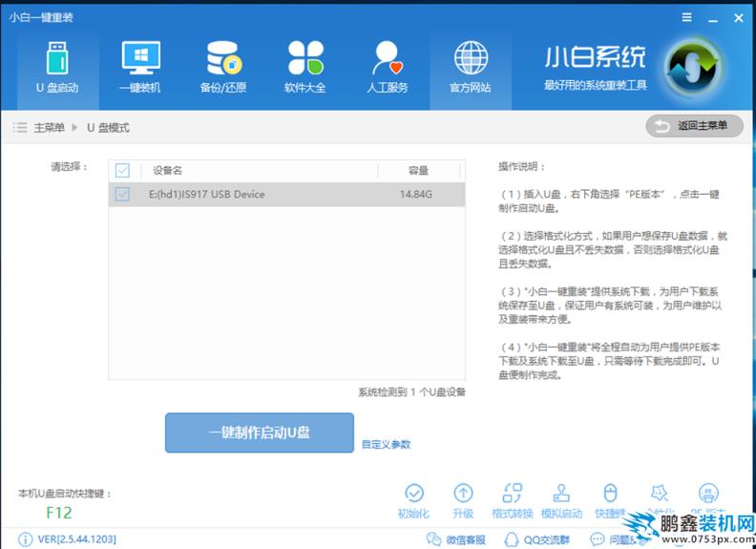Click the VER[2.5.44.1203] info icon
This screenshot has height=549, width=756.
tap(25, 539)
